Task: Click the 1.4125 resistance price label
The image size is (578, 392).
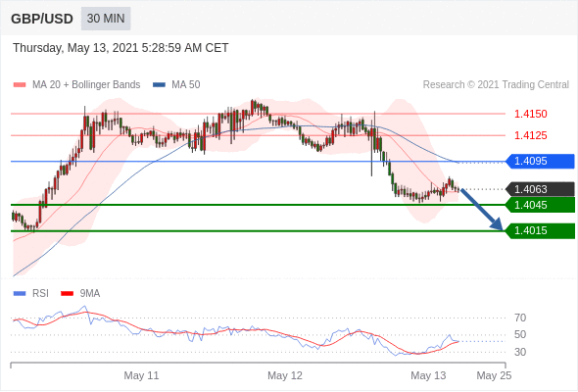Action: click(530, 135)
